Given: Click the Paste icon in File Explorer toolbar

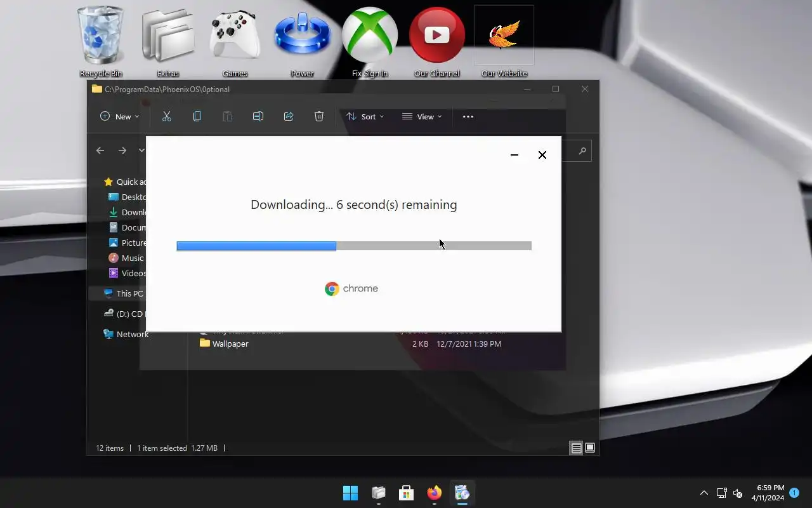Looking at the screenshot, I should click(x=228, y=116).
